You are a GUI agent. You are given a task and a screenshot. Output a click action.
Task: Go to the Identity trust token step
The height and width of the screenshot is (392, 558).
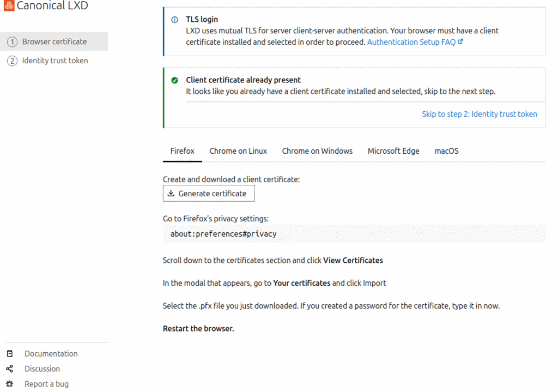(54, 61)
